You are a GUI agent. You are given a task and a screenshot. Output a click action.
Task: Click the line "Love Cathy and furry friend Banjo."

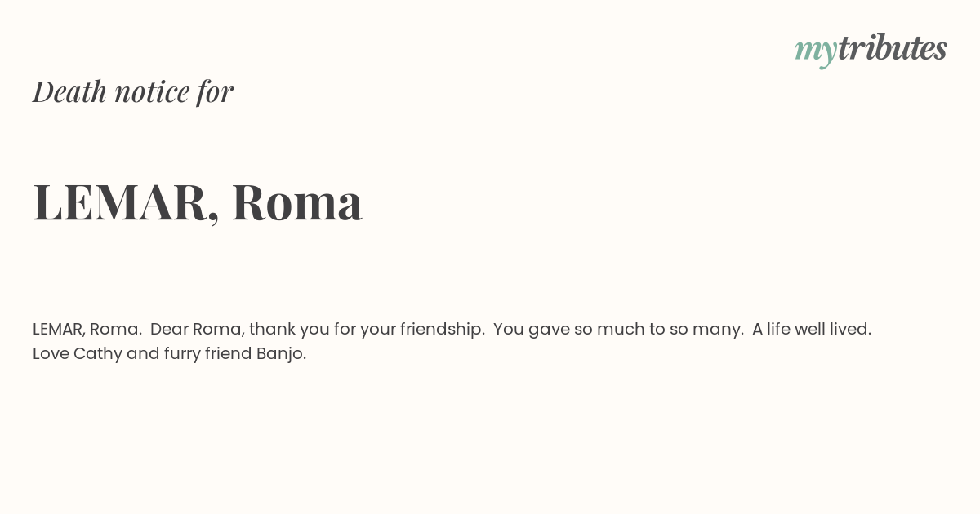pos(170,354)
